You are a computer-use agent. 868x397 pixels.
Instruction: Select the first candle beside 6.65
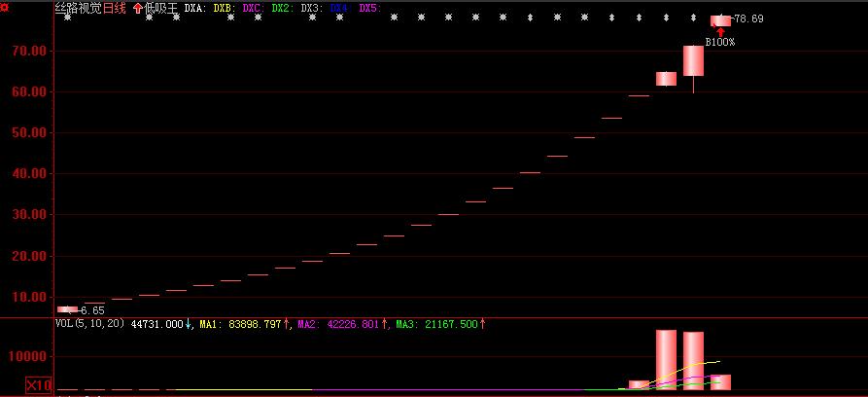(67, 309)
